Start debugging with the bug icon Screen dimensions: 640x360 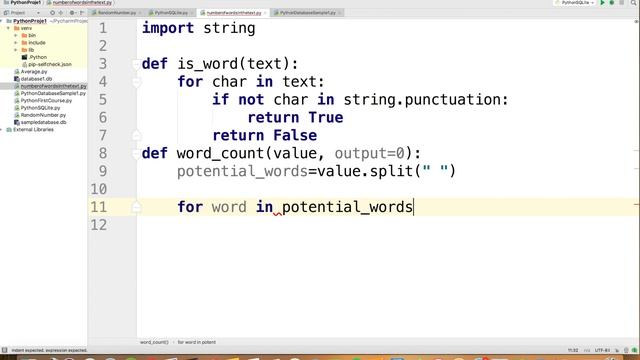[x=612, y=2]
